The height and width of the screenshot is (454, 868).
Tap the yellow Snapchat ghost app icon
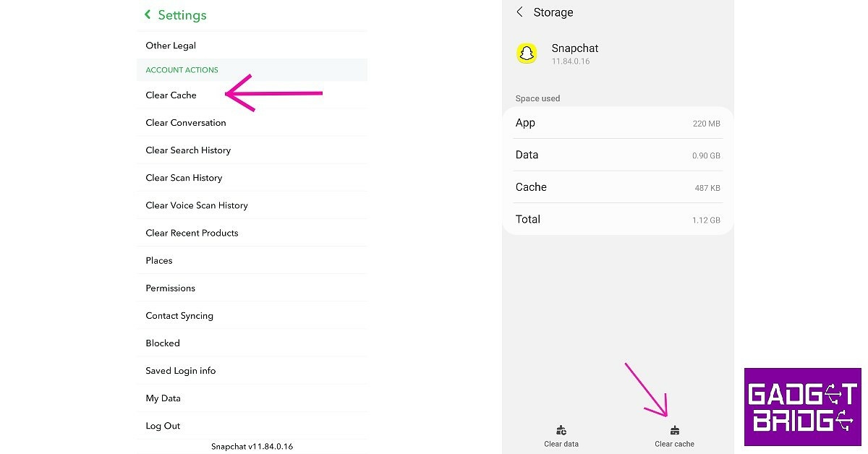coord(527,53)
